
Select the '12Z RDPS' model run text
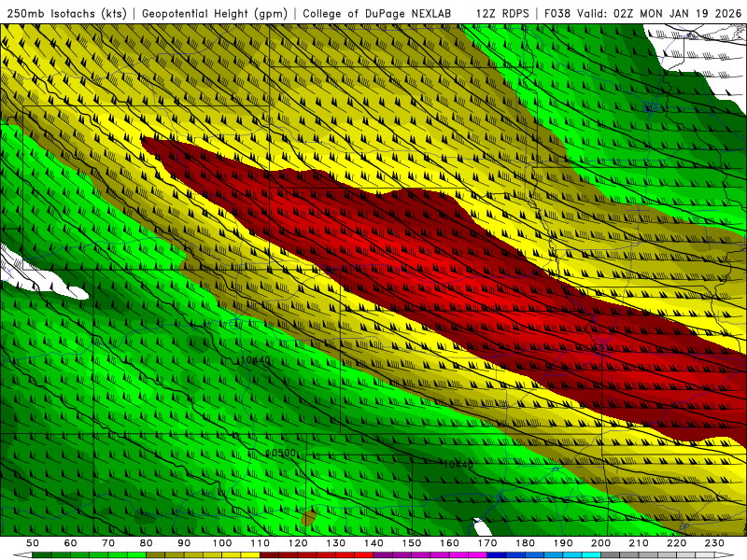pos(502,13)
